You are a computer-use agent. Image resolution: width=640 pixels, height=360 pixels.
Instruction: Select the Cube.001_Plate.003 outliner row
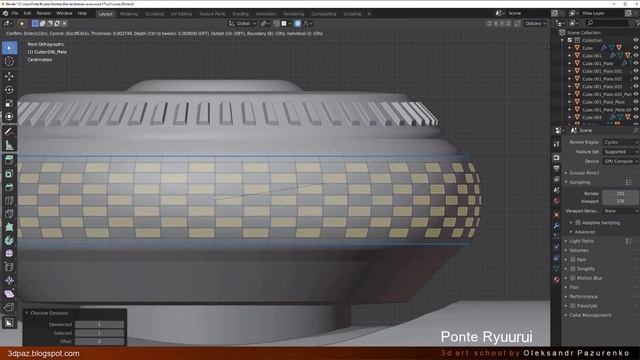point(602,87)
